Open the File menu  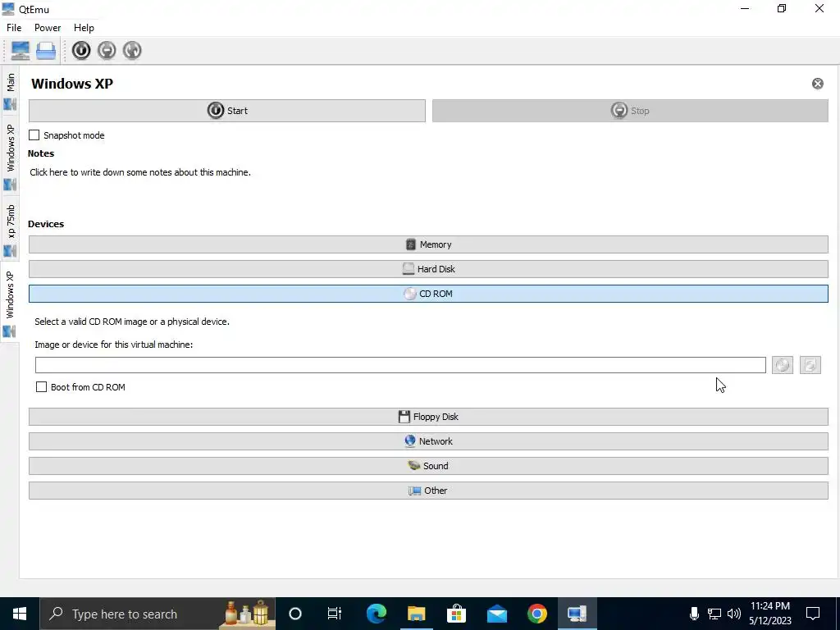(x=14, y=28)
